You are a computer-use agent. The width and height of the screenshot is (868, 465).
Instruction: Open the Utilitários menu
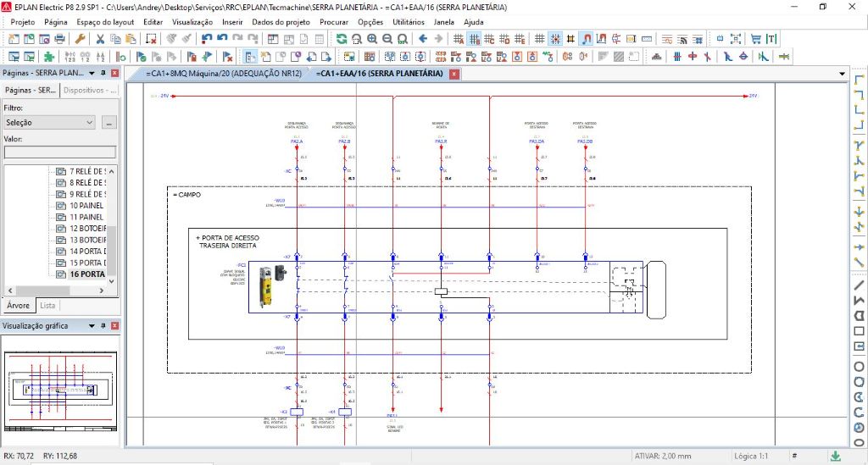408,21
